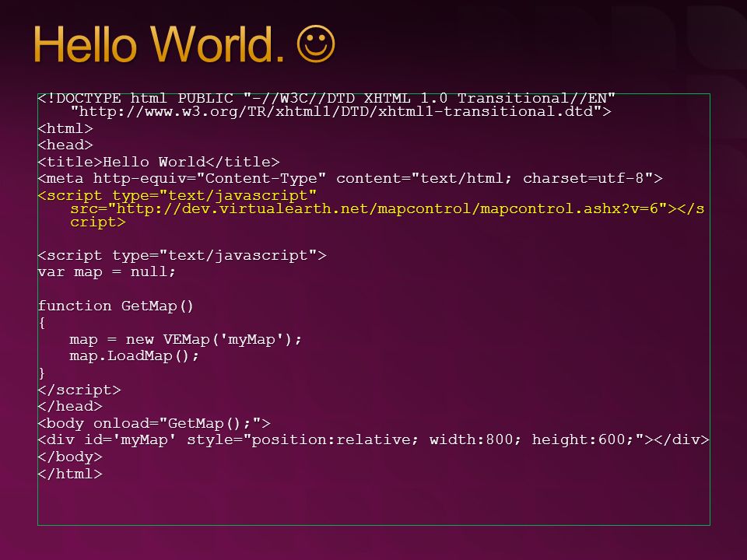The image size is (747, 560).
Task: Click the opening curly brace line
Action: 42,323
